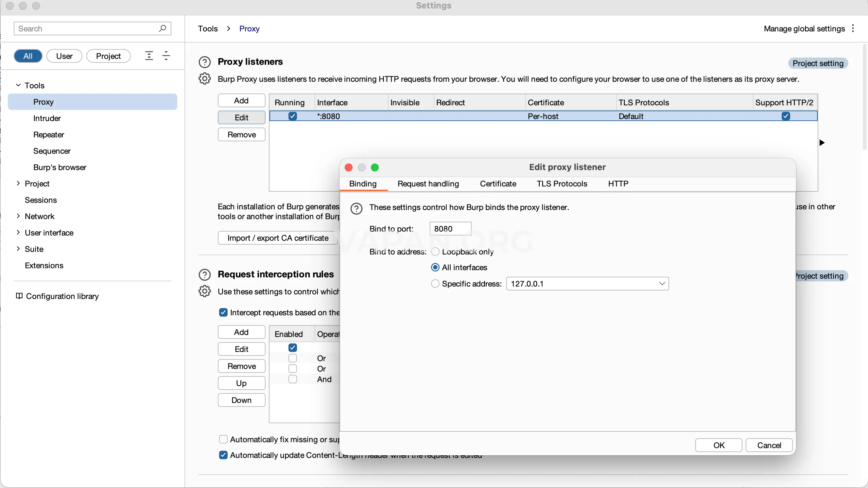868x488 pixels.
Task: Click the search magnifier icon
Action: pyautogui.click(x=163, y=28)
